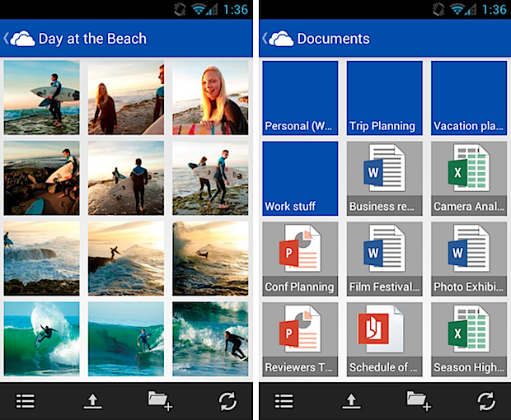The height and width of the screenshot is (420, 511).
Task: Open the close-up photo of the smiling blonde woman
Action: point(210,97)
